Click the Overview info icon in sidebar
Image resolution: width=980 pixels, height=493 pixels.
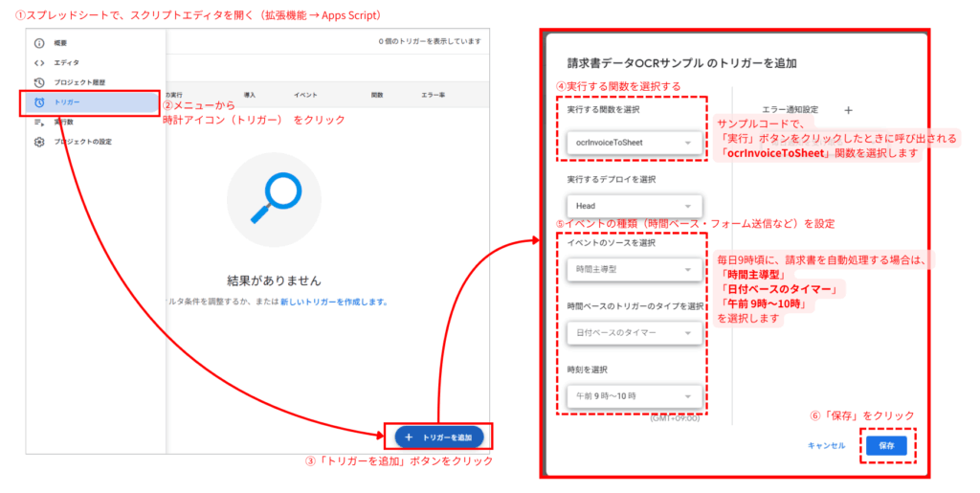[x=39, y=43]
